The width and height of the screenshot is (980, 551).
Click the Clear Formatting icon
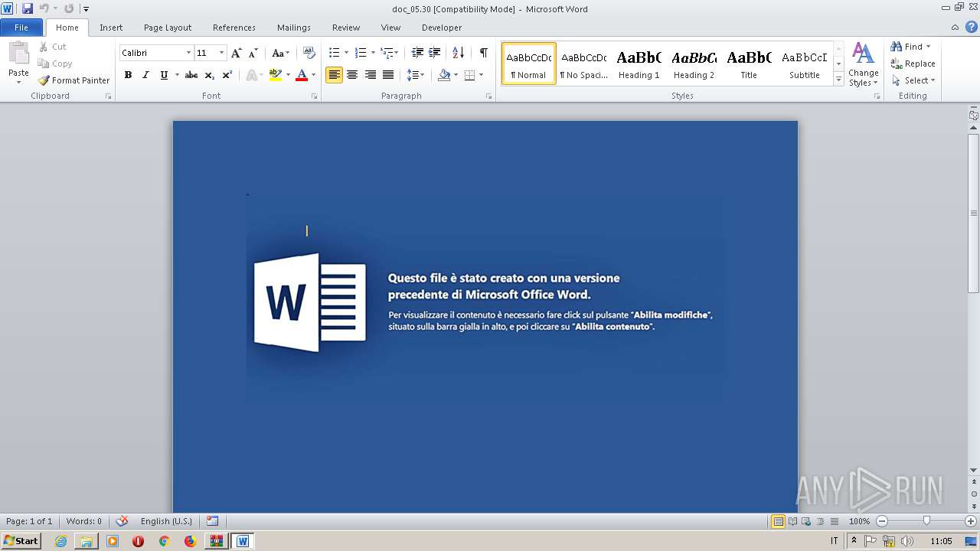coord(309,53)
